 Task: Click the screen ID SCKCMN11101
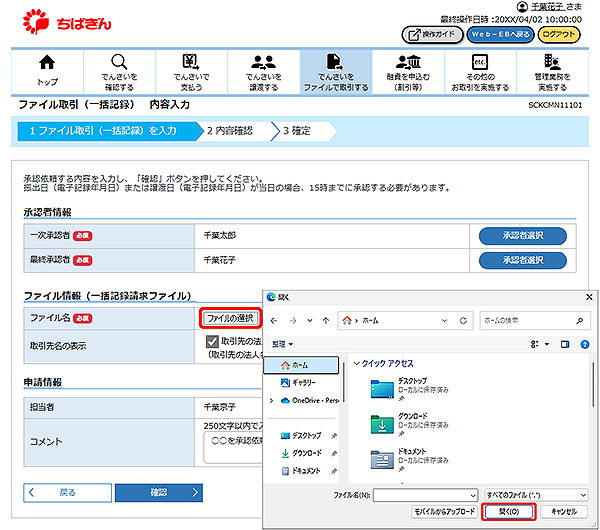[x=555, y=105]
